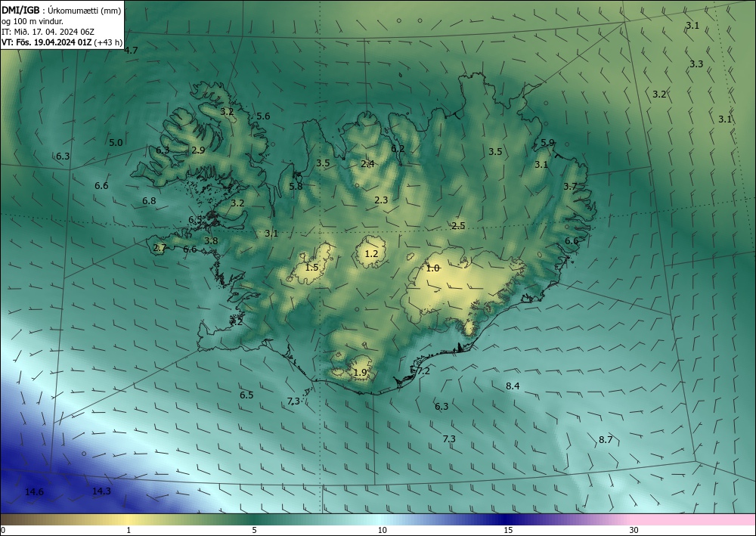Click the 7.2 value on the south coast
This screenshot has height=536, width=756.
423,371
